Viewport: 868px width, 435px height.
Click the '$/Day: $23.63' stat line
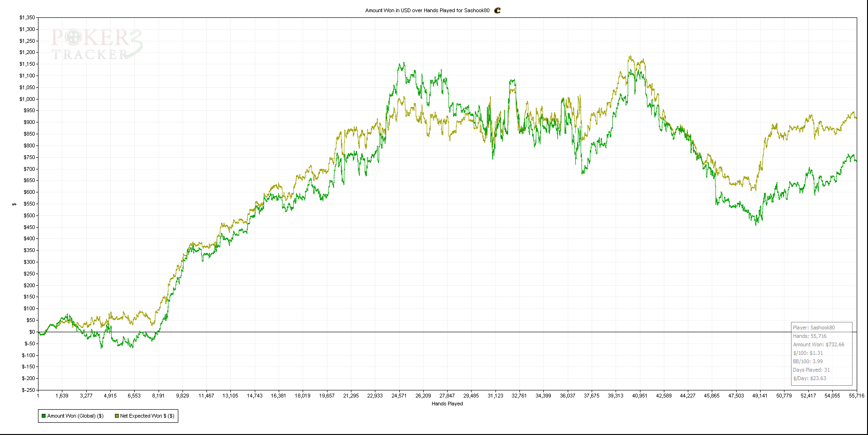click(809, 378)
